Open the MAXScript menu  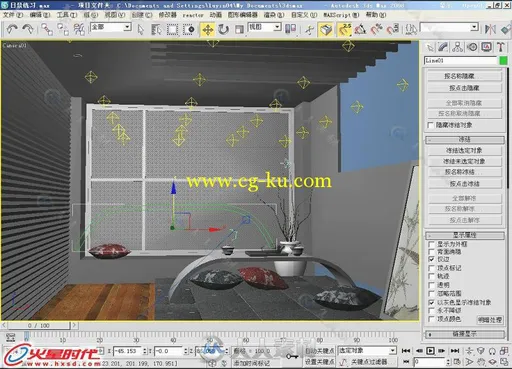tap(341, 15)
